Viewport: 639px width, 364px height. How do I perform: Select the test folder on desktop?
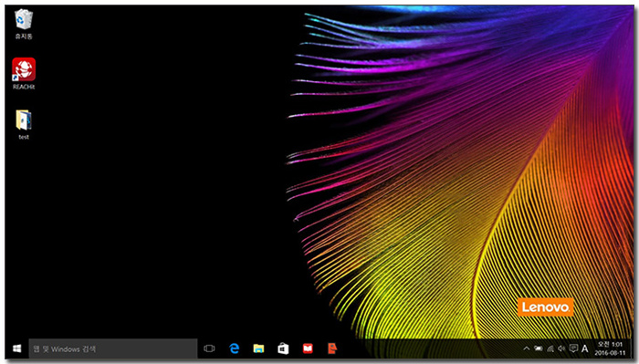tap(24, 125)
